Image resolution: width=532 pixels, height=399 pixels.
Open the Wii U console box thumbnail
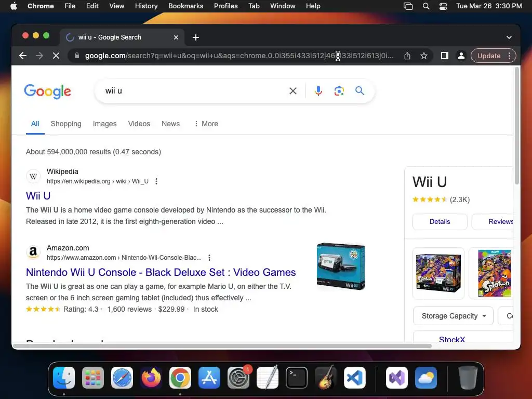coord(341,267)
